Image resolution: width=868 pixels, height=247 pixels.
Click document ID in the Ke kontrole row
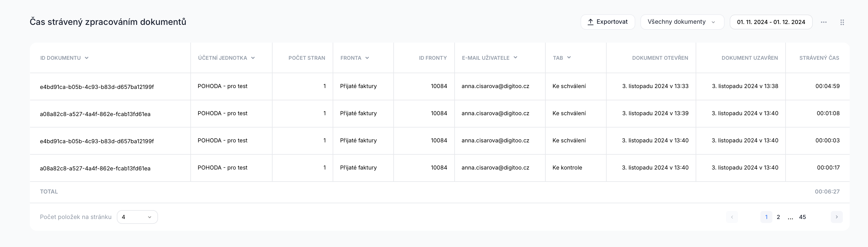(95, 168)
